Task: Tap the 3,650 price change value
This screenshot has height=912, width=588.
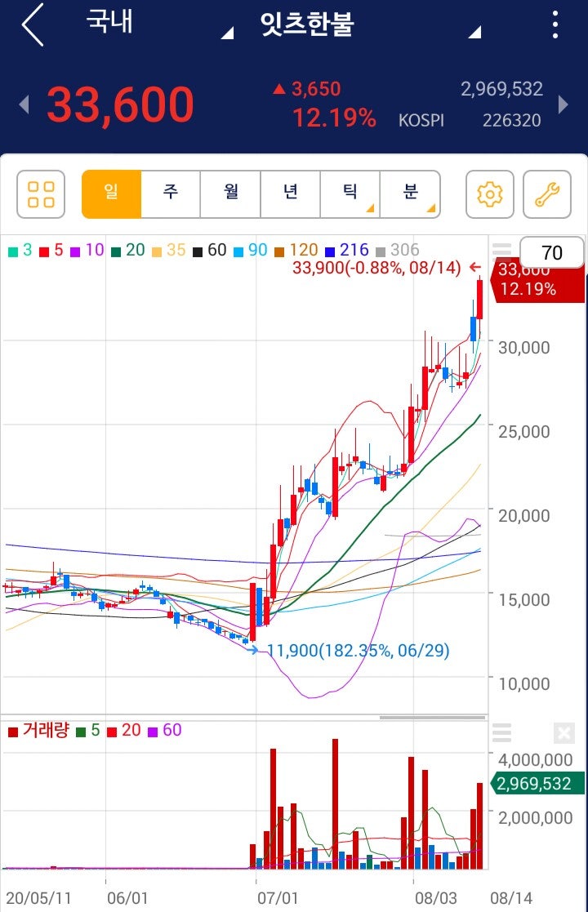Action: tap(316, 89)
